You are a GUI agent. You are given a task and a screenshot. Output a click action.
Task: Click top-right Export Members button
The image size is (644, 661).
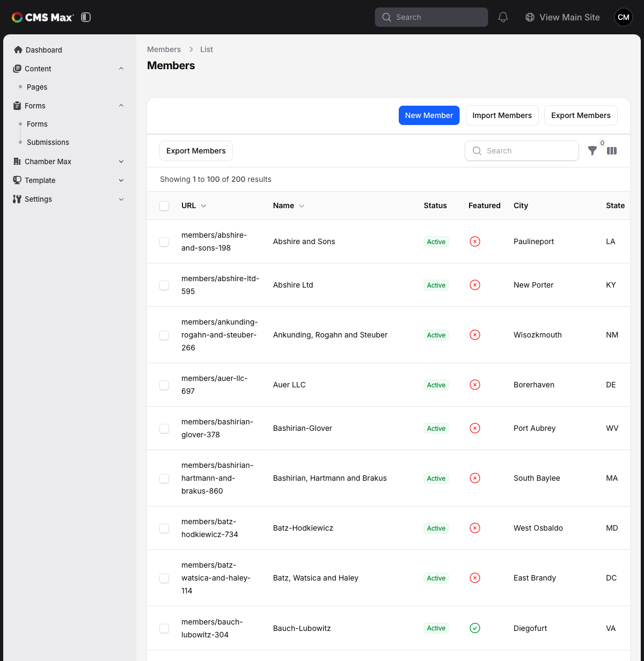[x=581, y=115]
